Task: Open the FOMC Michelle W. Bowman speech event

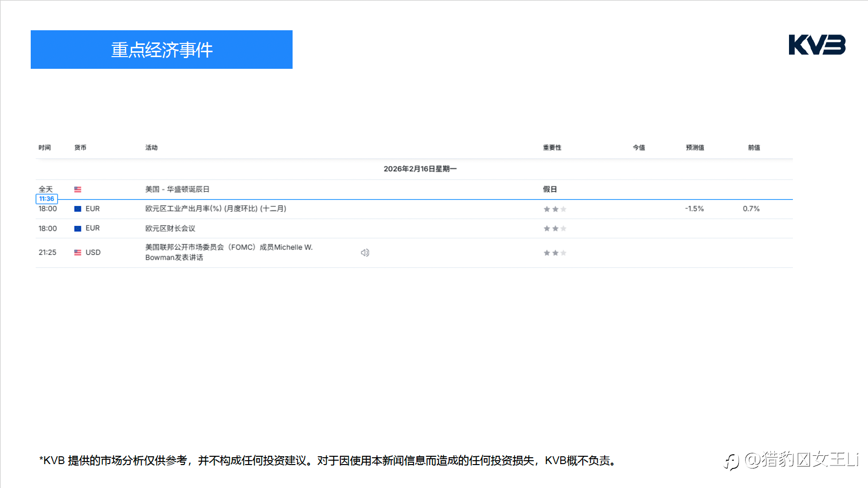Action: tap(228, 252)
